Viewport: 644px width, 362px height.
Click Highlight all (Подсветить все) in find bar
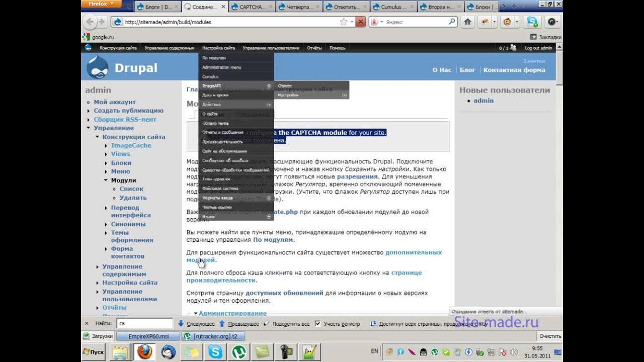[286, 324]
